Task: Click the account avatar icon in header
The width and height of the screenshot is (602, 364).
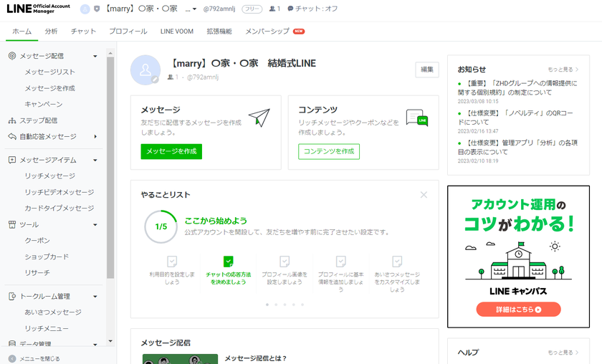Action: 85,9
